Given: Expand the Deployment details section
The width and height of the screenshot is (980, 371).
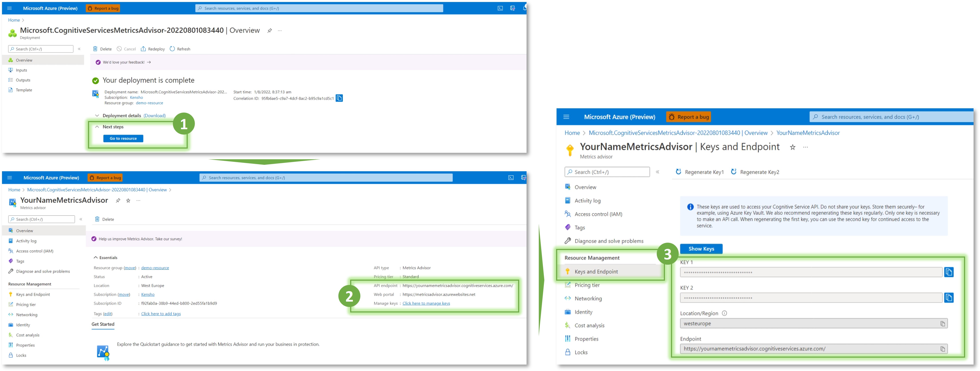Looking at the screenshot, I should (97, 115).
